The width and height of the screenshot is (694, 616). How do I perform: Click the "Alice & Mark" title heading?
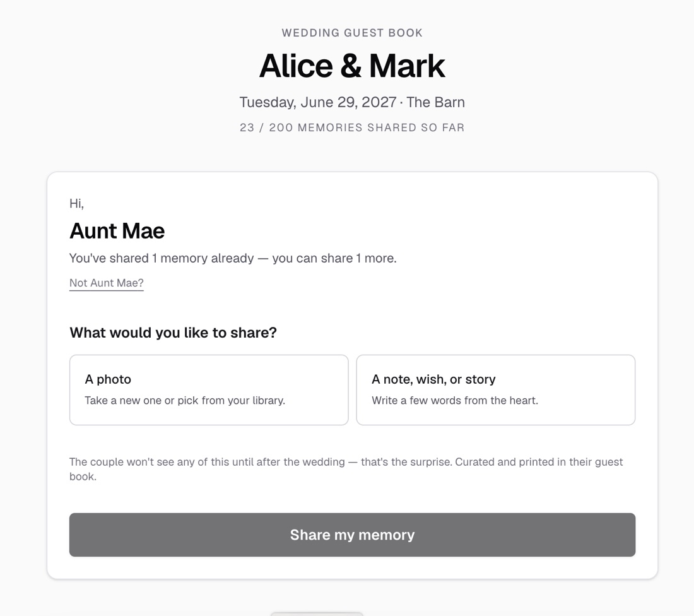[352, 66]
